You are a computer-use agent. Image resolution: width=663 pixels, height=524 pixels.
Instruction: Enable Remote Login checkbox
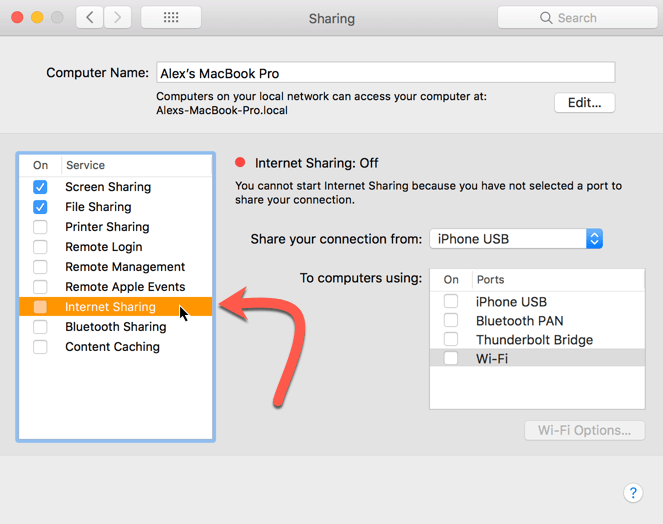[x=40, y=247]
